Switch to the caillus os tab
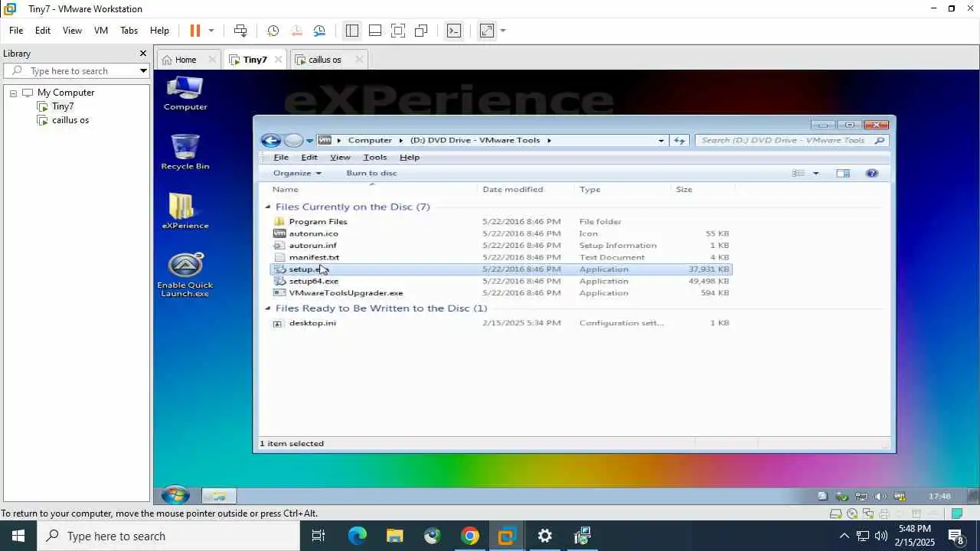This screenshot has width=980, height=551. coord(325,60)
